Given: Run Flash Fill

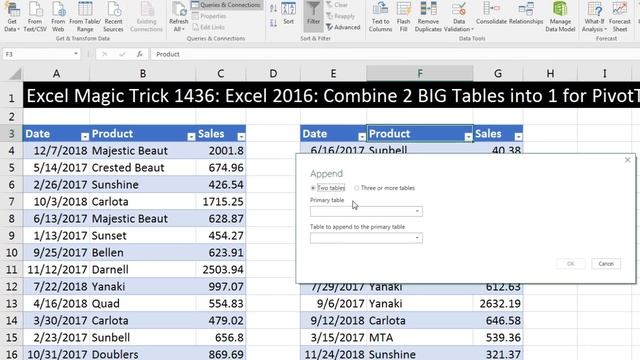Looking at the screenshot, I should click(x=403, y=17).
